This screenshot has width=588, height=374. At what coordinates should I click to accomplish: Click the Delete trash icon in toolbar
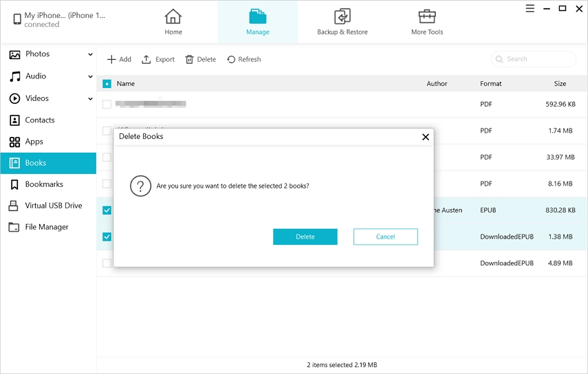(190, 60)
